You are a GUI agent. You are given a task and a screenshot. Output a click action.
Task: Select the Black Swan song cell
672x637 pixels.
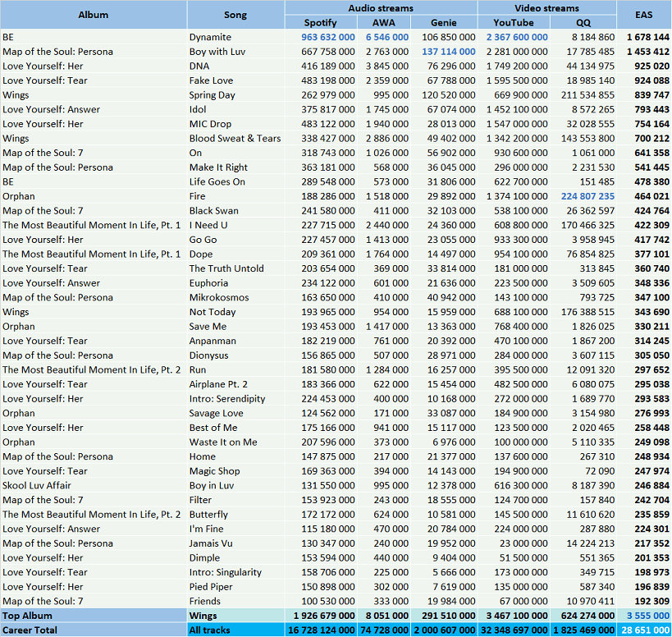point(235,210)
